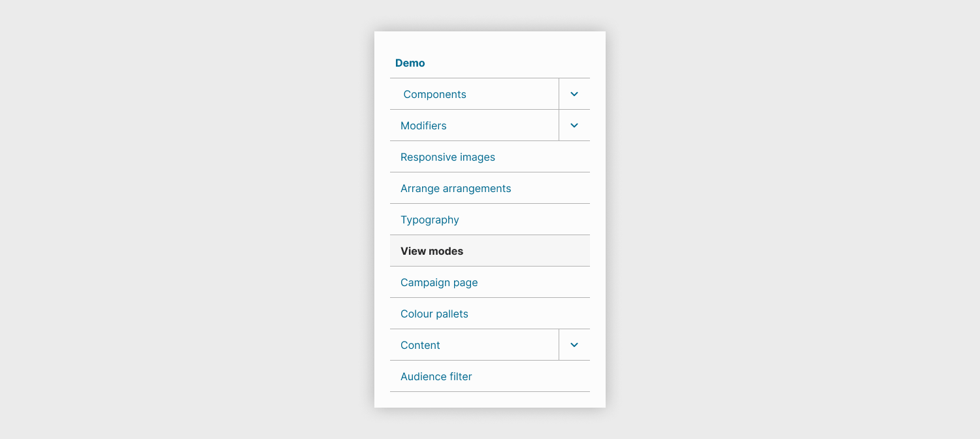This screenshot has height=439, width=980.
Task: Expand the Components submenu
Action: coord(574,94)
